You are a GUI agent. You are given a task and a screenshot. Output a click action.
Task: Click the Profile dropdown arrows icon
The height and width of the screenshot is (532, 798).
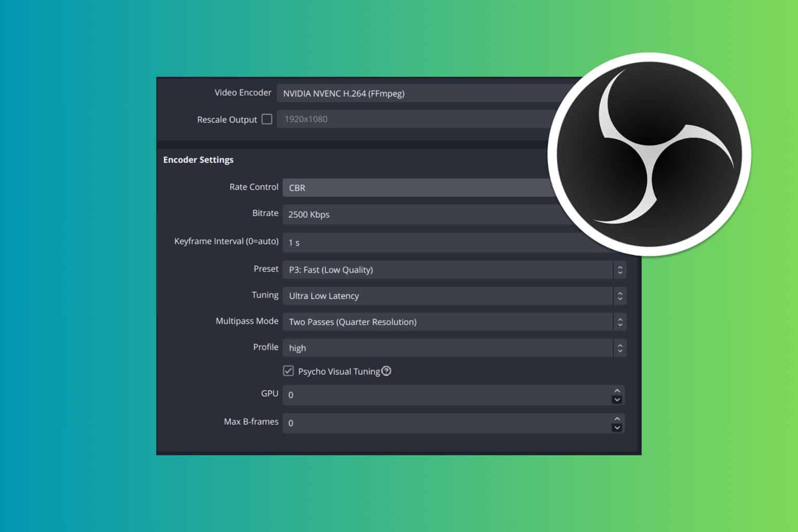(620, 348)
